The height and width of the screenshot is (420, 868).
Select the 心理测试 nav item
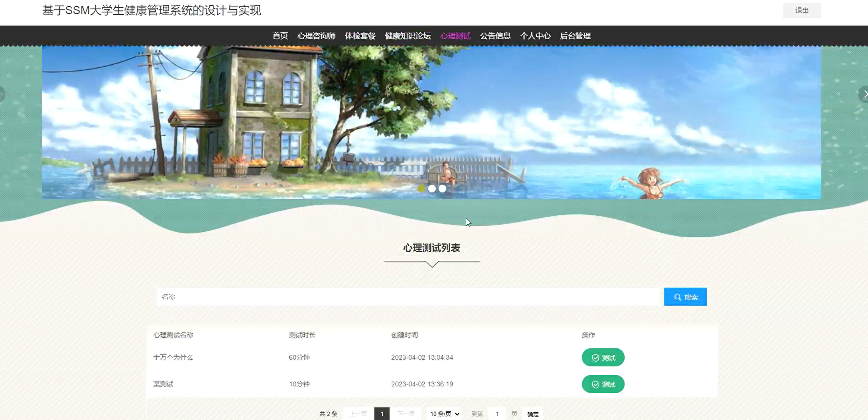[x=455, y=36]
